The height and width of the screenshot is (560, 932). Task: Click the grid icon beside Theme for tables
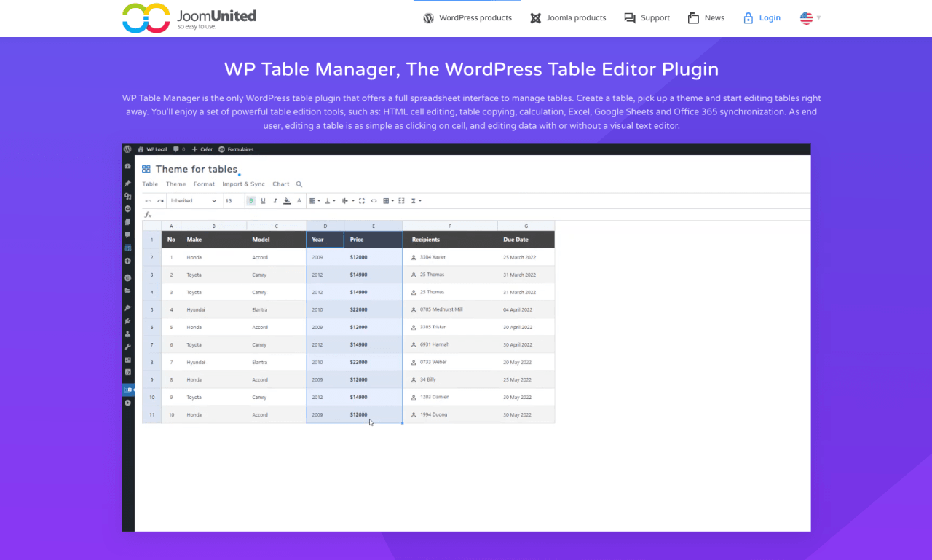[x=146, y=169]
